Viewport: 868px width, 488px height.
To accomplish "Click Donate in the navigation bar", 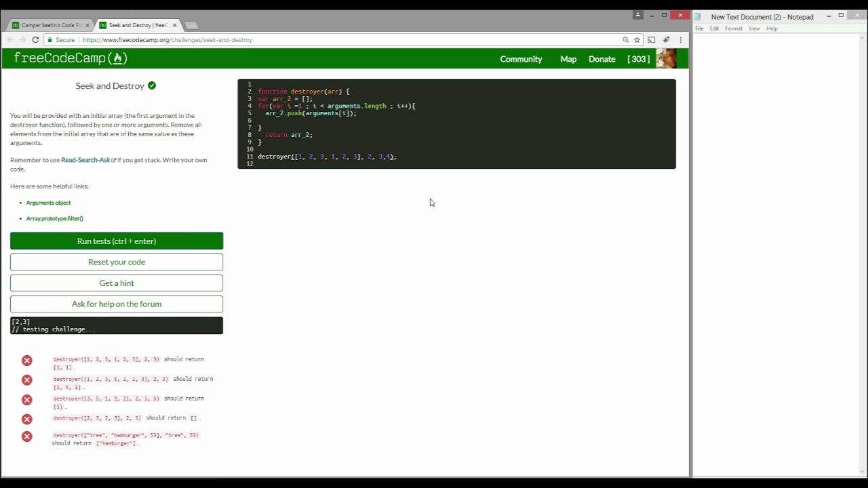I will (601, 59).
